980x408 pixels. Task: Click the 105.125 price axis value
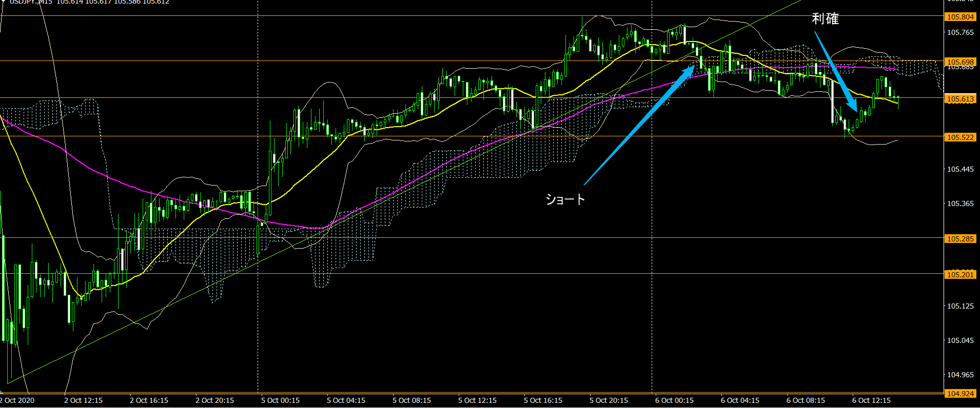click(960, 306)
